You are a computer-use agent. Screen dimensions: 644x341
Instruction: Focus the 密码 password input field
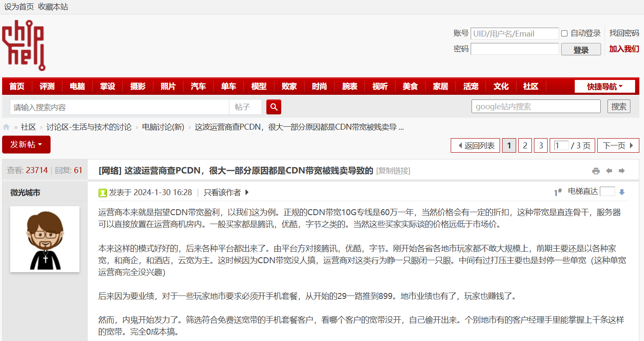515,49
